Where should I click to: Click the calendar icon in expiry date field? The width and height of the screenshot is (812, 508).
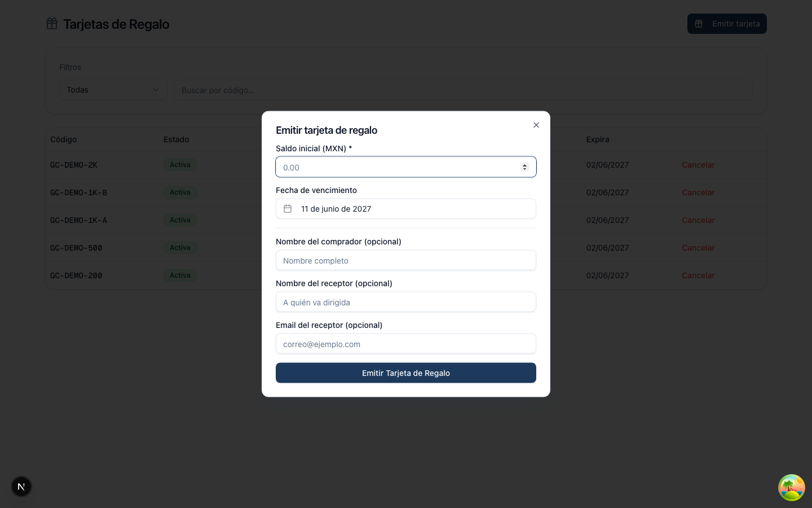pyautogui.click(x=288, y=209)
